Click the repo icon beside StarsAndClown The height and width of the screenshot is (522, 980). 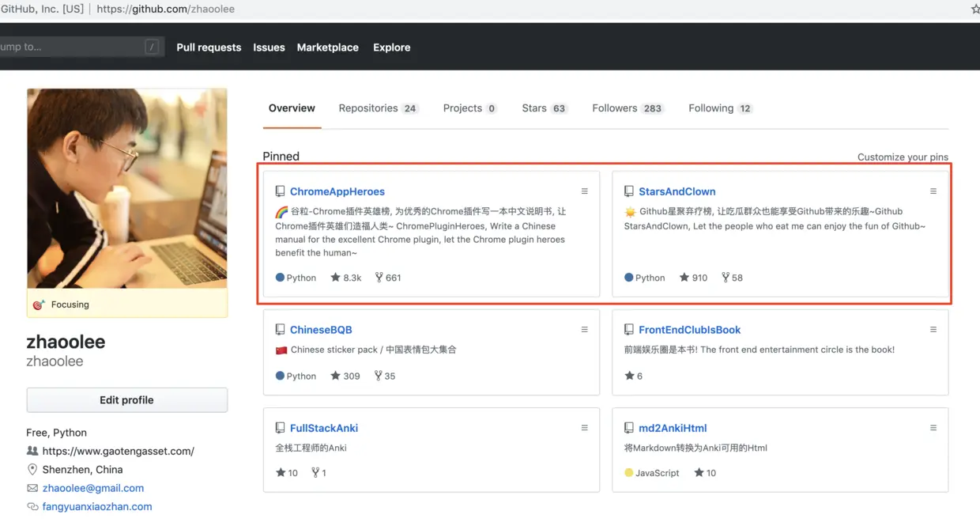[x=629, y=191]
